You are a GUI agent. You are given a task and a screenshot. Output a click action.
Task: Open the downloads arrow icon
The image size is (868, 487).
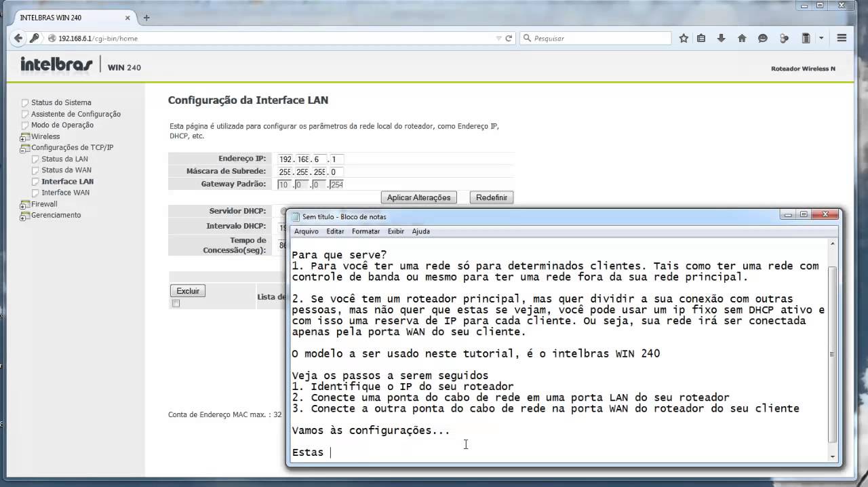pyautogui.click(x=721, y=39)
